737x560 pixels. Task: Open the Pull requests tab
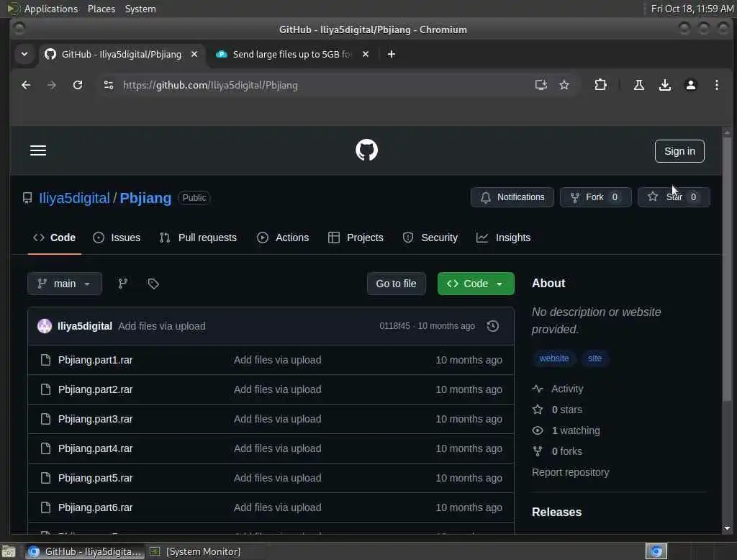tap(198, 238)
